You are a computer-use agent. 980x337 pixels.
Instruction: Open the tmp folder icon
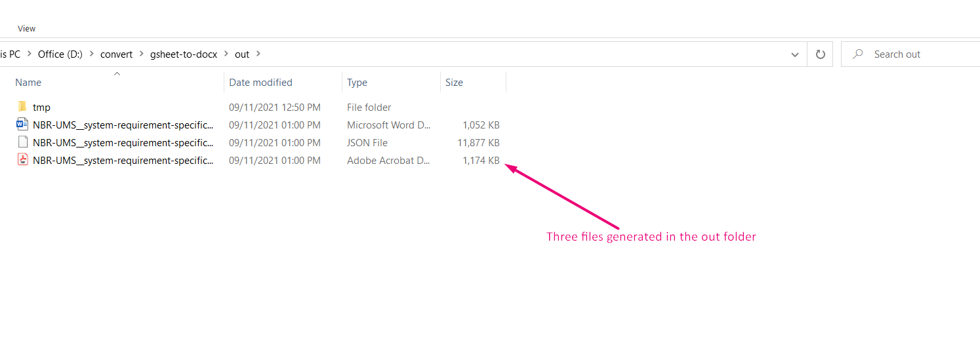coord(22,107)
